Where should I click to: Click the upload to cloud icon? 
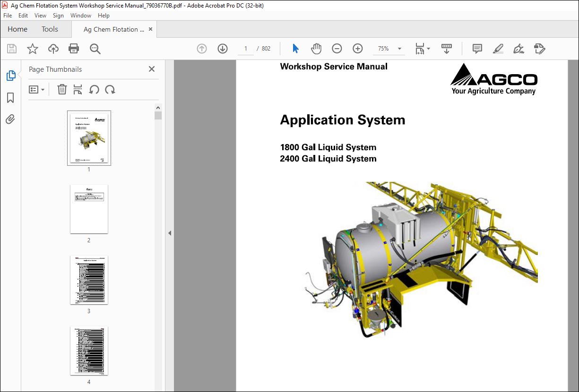53,49
